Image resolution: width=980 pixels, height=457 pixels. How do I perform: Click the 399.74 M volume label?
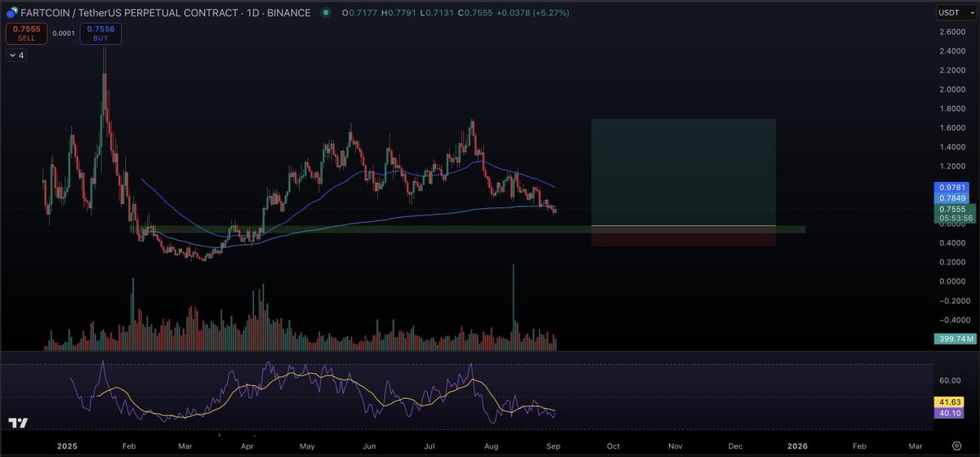[x=954, y=338]
